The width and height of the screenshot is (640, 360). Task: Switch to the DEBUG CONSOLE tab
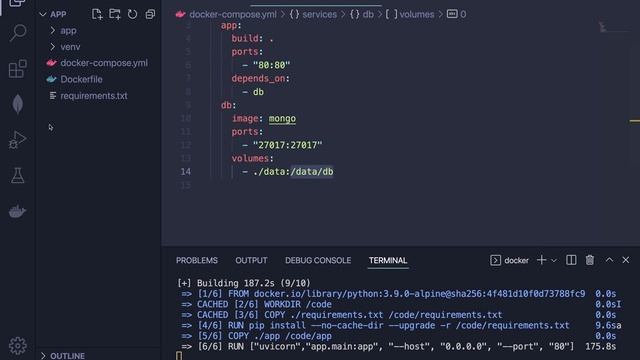[x=318, y=260]
